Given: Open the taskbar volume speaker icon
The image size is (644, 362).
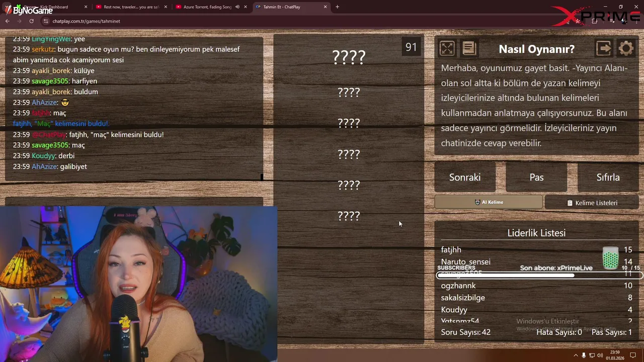Looking at the screenshot, I should click(600, 355).
